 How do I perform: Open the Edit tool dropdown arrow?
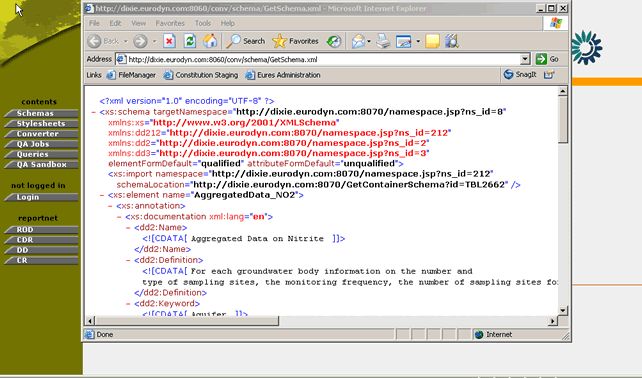coord(418,41)
